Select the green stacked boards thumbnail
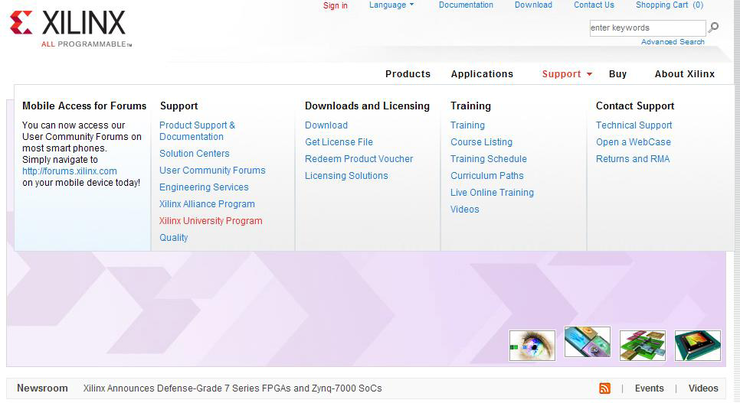The image size is (740, 403). point(642,345)
